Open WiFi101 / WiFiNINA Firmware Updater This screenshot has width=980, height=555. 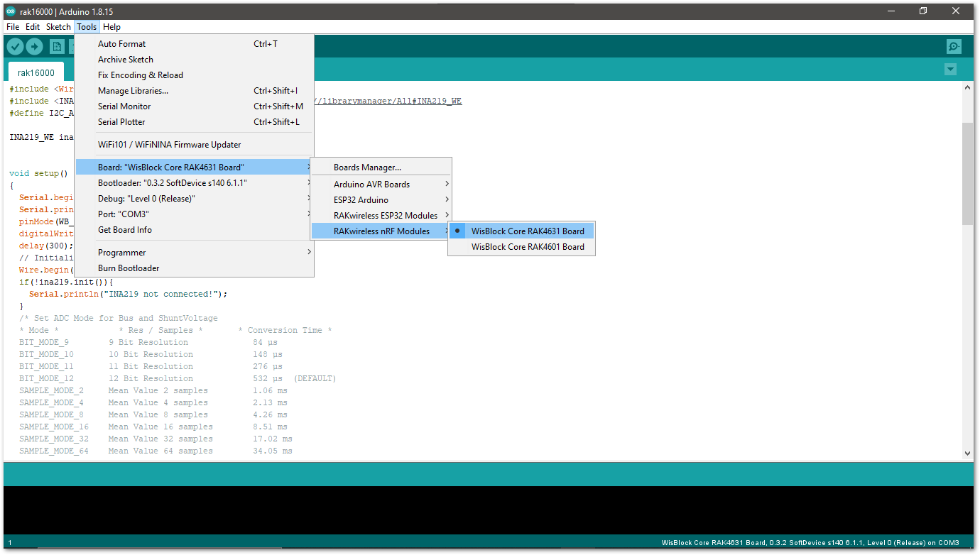[194, 144]
